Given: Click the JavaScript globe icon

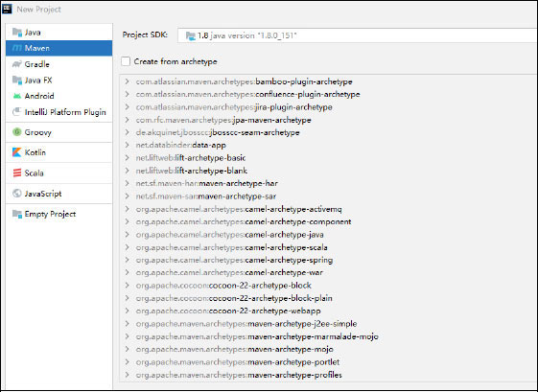Looking at the screenshot, I should [x=17, y=194].
